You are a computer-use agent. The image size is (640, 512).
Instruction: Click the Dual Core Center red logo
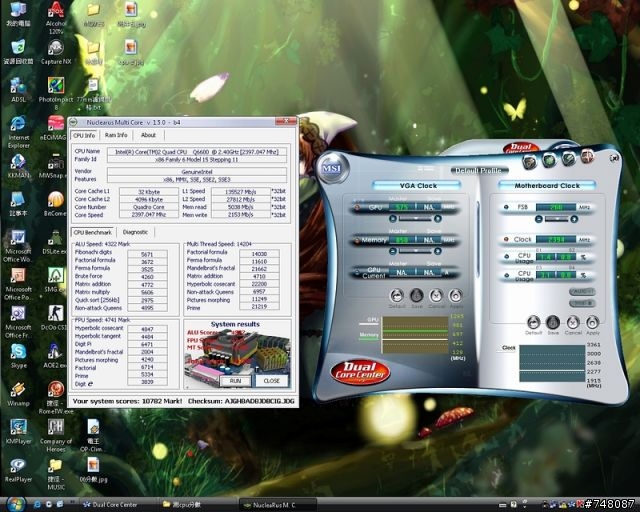pyautogui.click(x=360, y=372)
